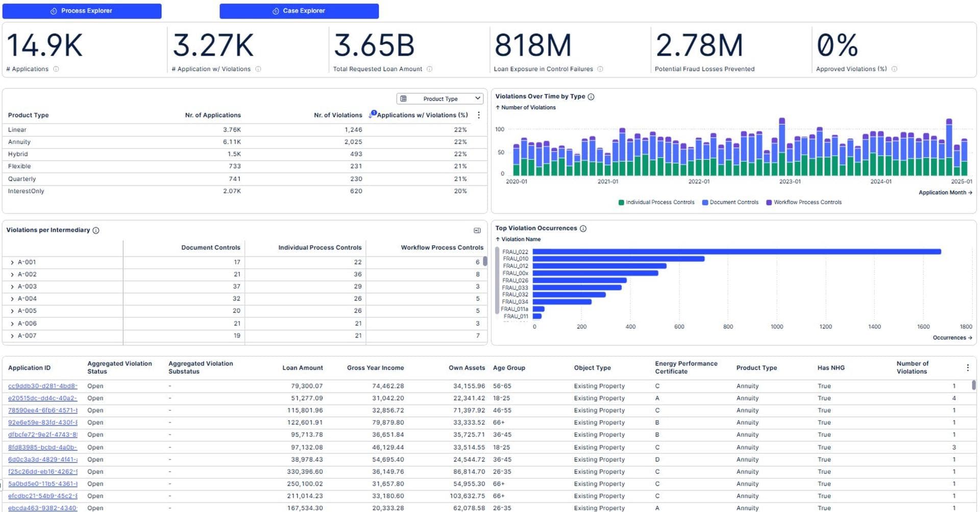980x512 pixels.
Task: Open application link 5a0bd5e0-11b5-4361
Action: tap(43, 484)
